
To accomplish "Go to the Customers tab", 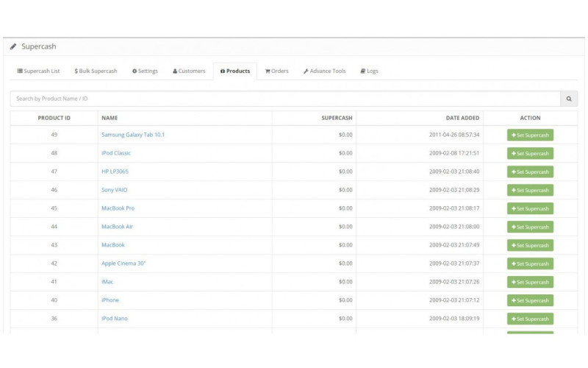I will point(189,71).
